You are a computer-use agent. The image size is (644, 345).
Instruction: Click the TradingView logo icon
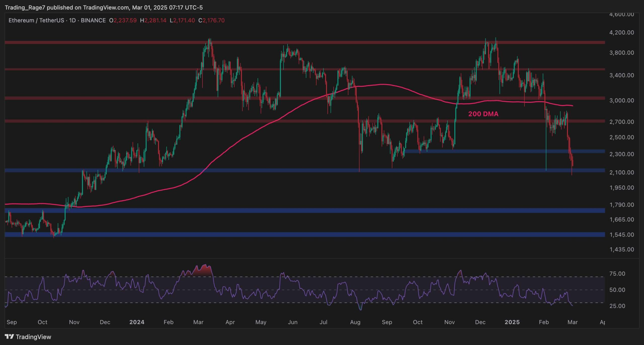pyautogui.click(x=9, y=336)
